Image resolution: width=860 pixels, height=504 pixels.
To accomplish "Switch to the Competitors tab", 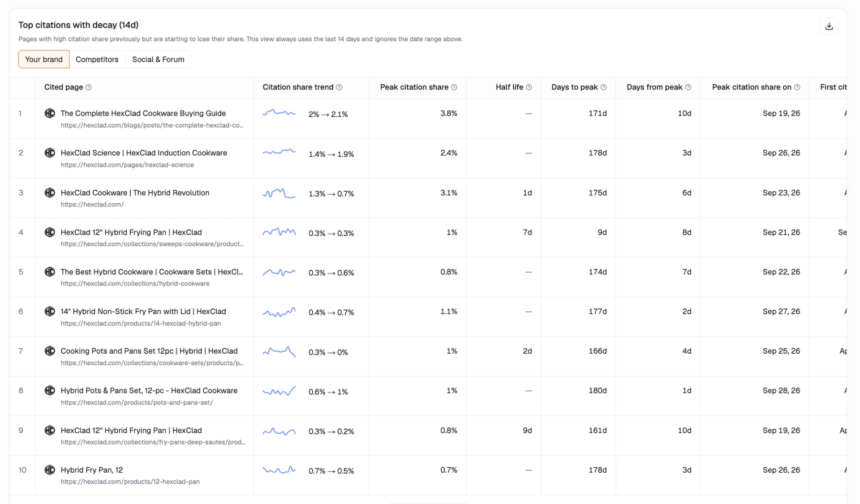I will pos(97,59).
